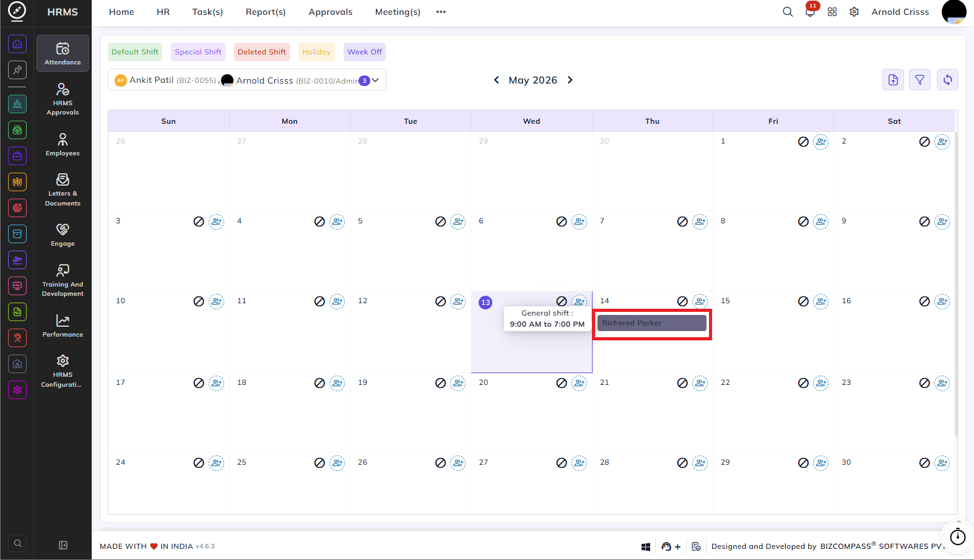Click the footer attendance-settings icon
This screenshot has height=560, width=974.
click(696, 546)
